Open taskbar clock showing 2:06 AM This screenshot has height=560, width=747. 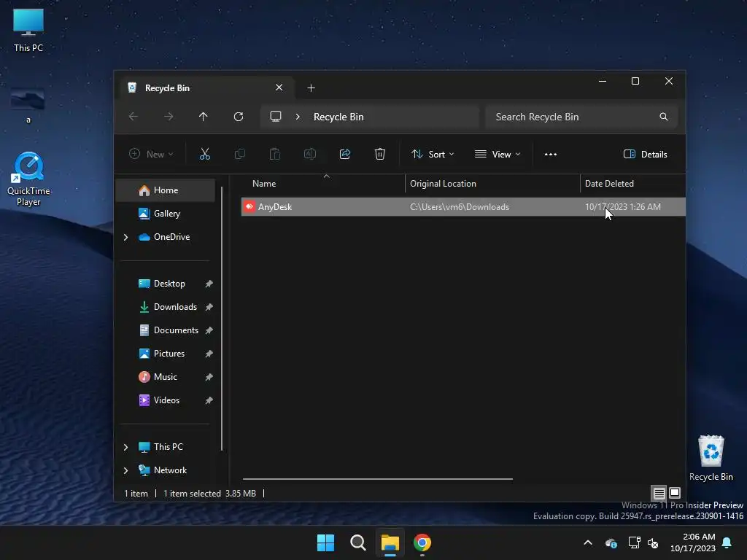tap(693, 542)
